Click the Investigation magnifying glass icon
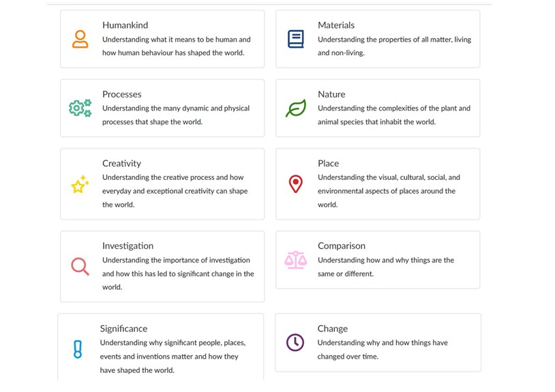Image resolution: width=555 pixels, height=392 pixels. 80,267
